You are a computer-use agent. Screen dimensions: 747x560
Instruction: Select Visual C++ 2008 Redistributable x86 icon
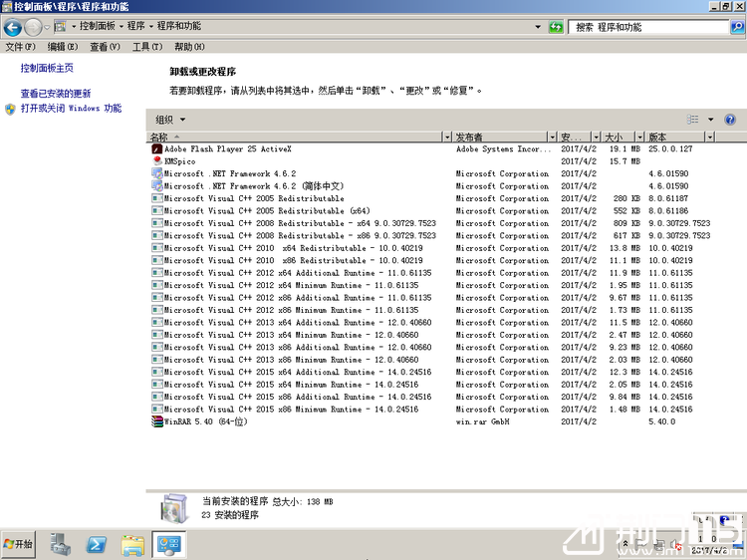click(156, 235)
